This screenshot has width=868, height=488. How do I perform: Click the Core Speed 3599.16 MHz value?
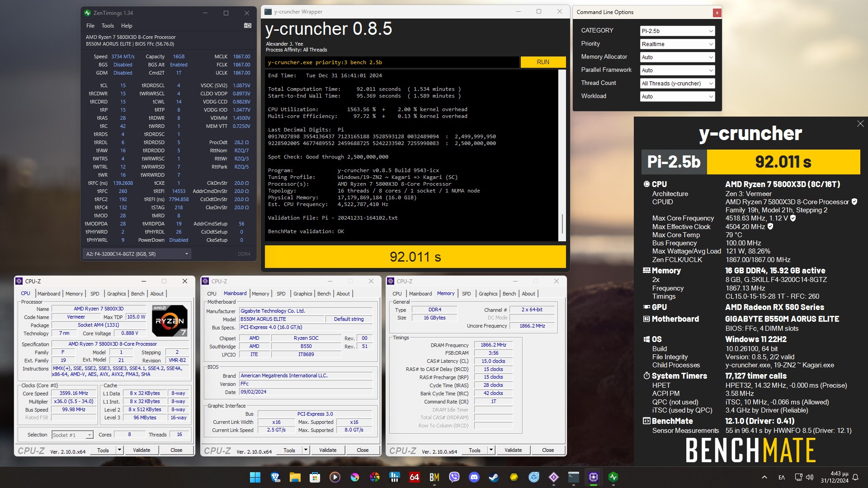click(x=74, y=393)
